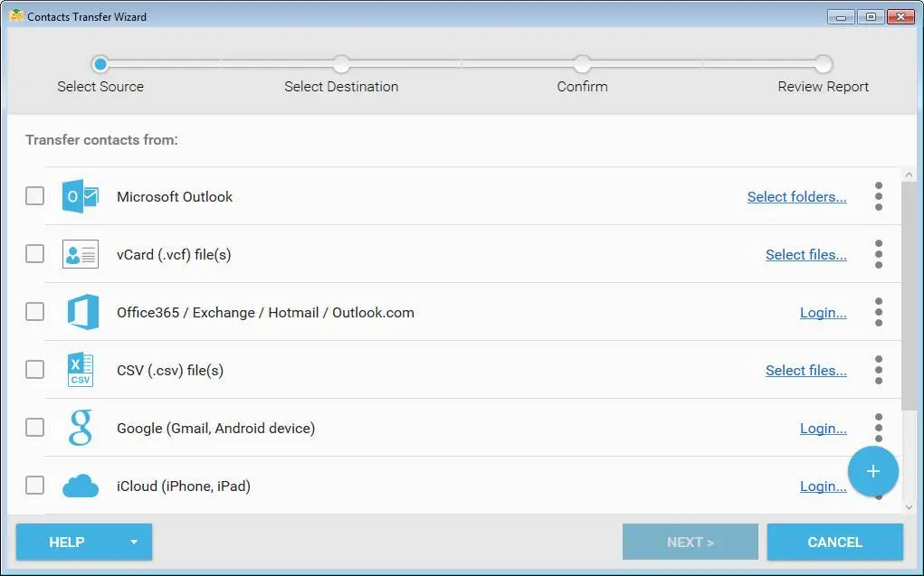Go to the Select Source step

(x=100, y=63)
